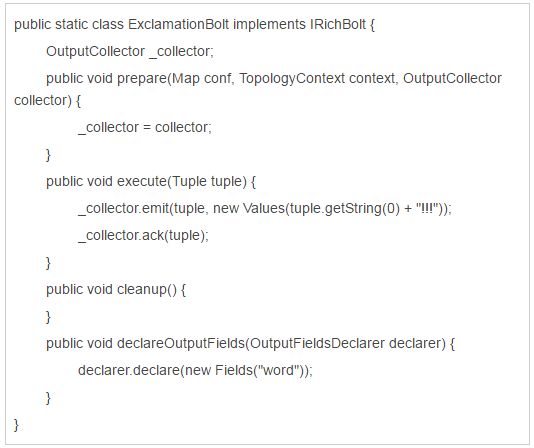The image size is (534, 448).
Task: Click the "!!!" string literal
Action: click(426, 208)
